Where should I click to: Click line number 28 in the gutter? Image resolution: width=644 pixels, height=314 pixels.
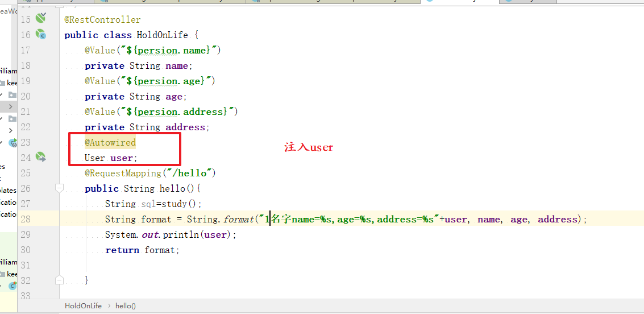tap(26, 219)
